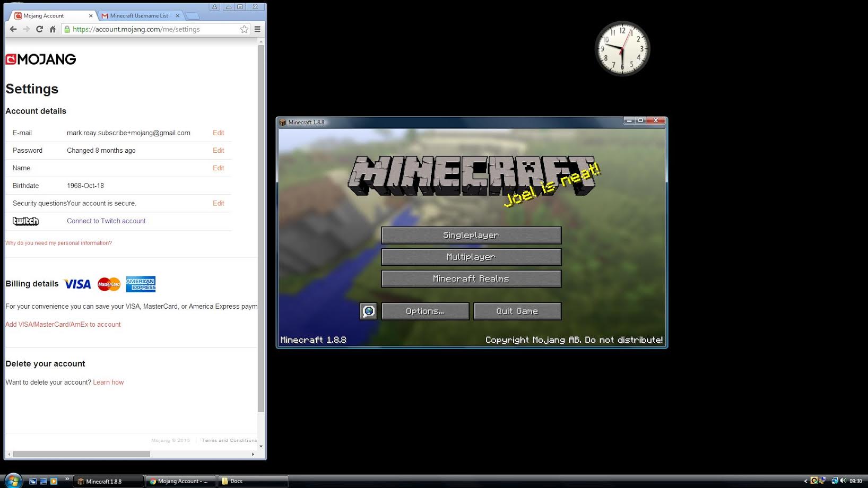Click the Minecraft language globe button
The height and width of the screenshot is (488, 868).
tap(368, 311)
